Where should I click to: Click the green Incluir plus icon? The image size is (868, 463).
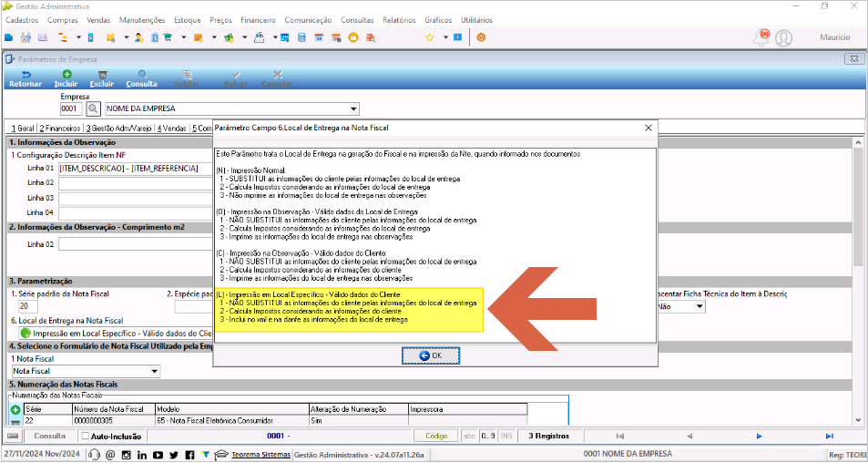66,74
